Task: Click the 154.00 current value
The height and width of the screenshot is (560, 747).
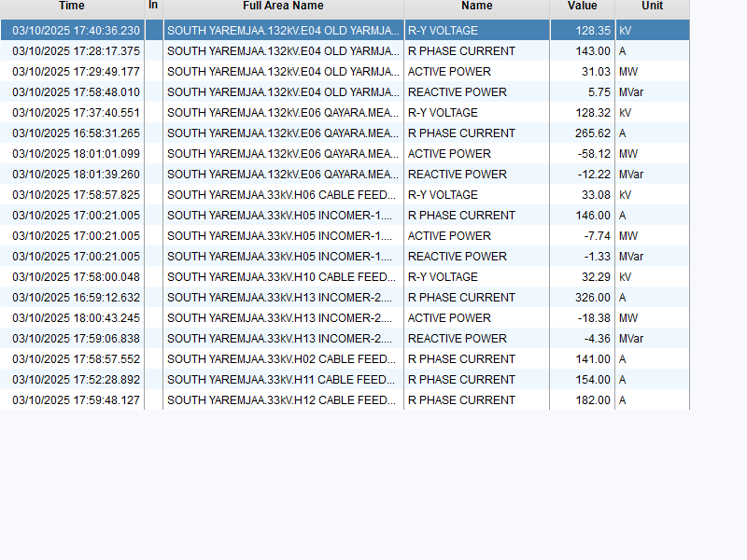Action: tap(583, 379)
